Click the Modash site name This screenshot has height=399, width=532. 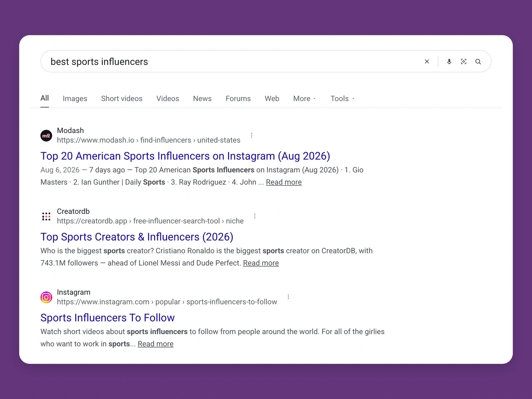[x=70, y=130]
